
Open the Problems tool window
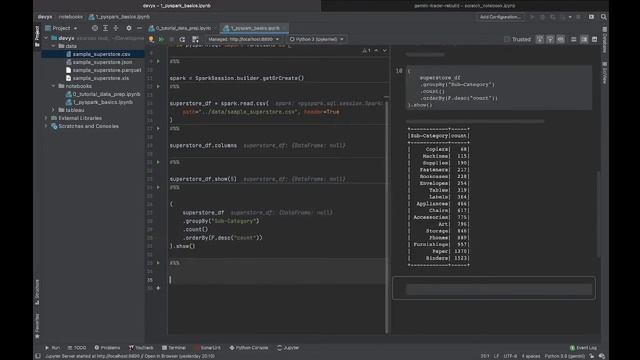coord(107,348)
